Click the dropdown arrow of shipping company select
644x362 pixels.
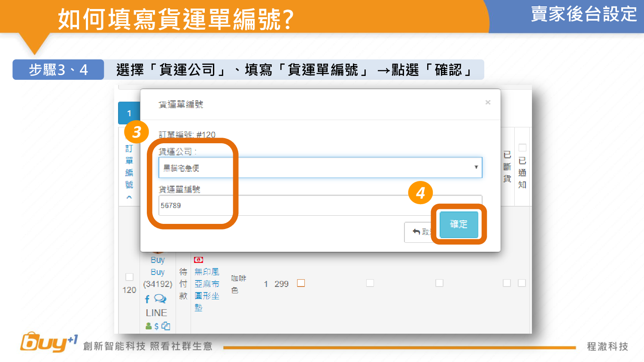tap(476, 167)
